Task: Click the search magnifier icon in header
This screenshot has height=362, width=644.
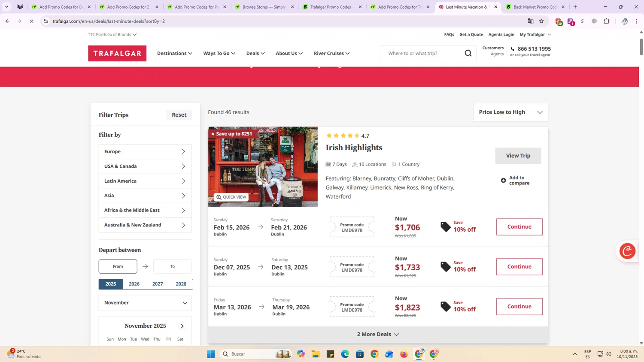Action: click(x=468, y=53)
